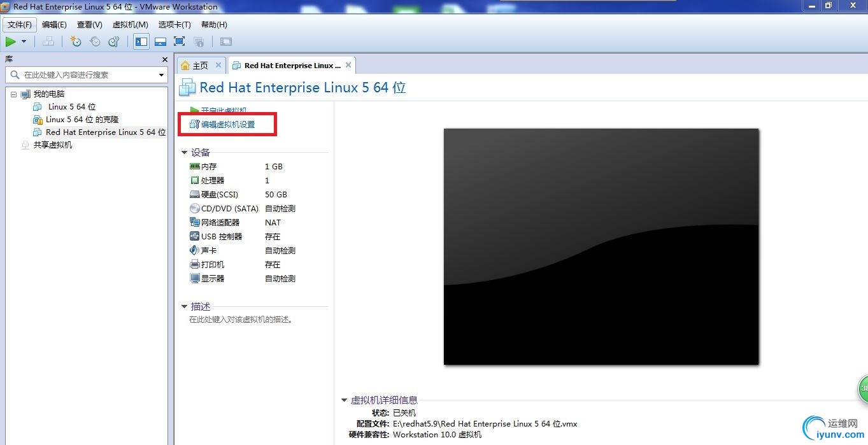Switch to the Red Hat Enterprise Linux tab
The height and width of the screenshot is (445, 868).
click(292, 66)
